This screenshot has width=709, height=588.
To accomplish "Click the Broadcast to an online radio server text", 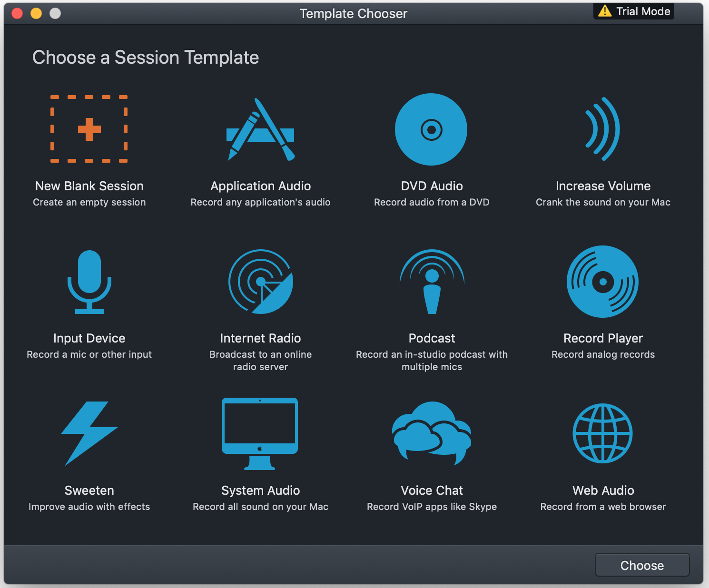I will tap(260, 360).
